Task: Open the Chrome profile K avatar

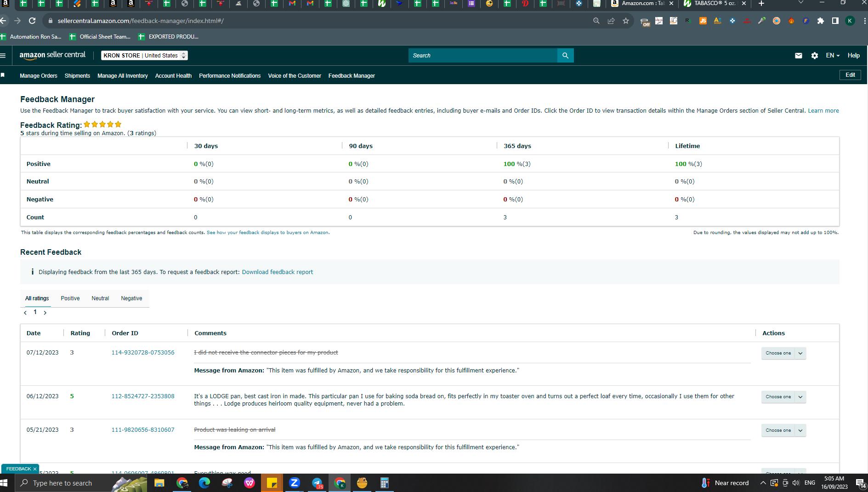Action: click(850, 21)
